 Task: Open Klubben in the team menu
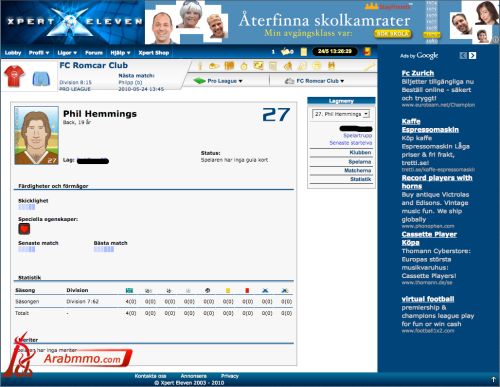360,152
